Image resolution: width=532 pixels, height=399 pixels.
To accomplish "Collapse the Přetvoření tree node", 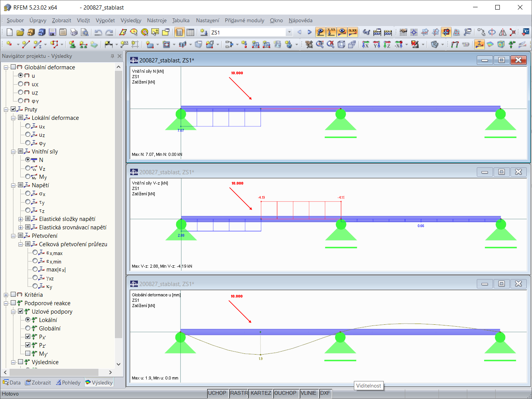I will click(x=13, y=236).
